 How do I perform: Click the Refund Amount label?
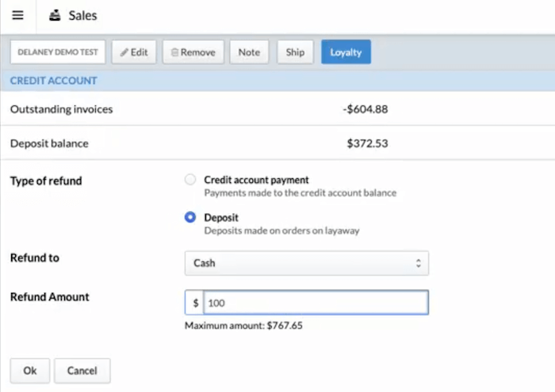[49, 296]
